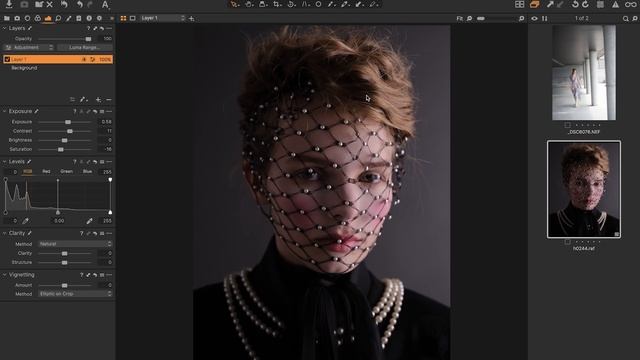Click the Import images icon

[9, 4]
